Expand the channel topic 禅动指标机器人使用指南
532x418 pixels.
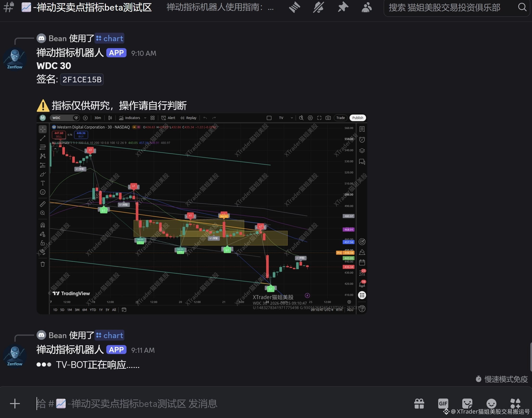(220, 8)
